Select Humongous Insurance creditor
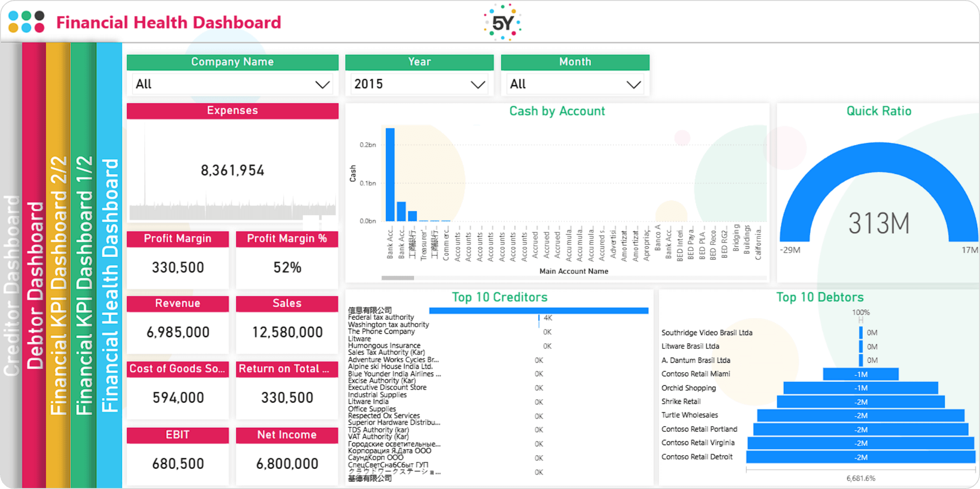The width and height of the screenshot is (980, 489). [384, 345]
